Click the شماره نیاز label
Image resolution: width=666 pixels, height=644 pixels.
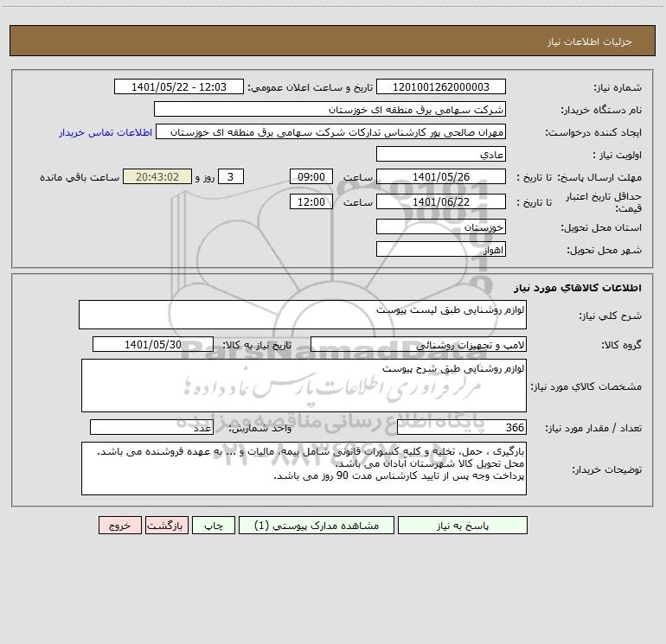coord(618,88)
